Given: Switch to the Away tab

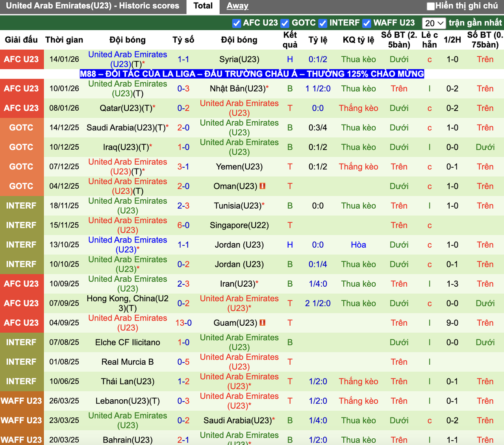Looking at the screenshot, I should [x=237, y=6].
